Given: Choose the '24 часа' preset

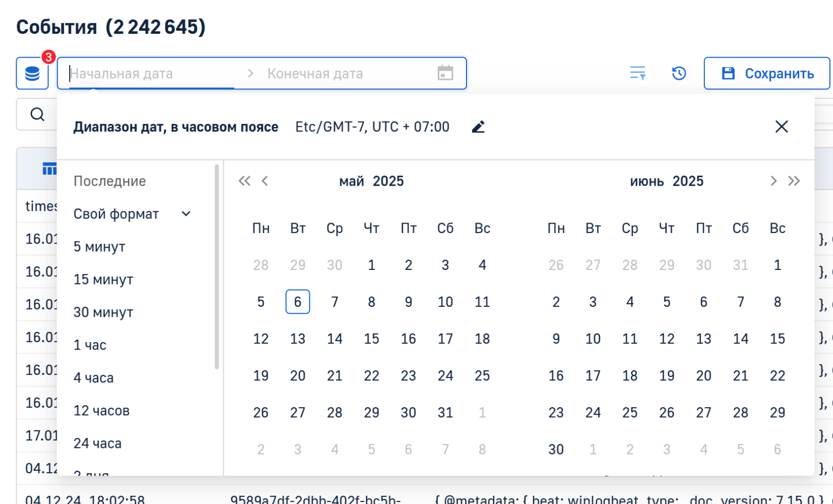Looking at the screenshot, I should pyautogui.click(x=98, y=443).
